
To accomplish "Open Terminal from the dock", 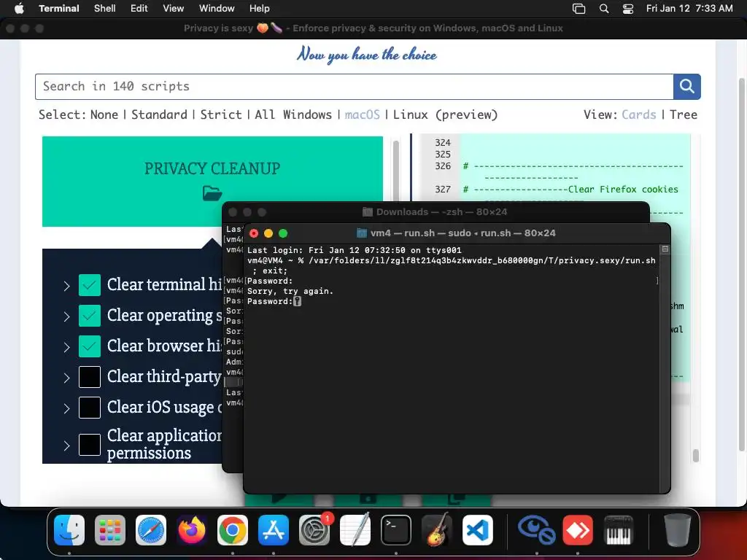I will pos(396,530).
